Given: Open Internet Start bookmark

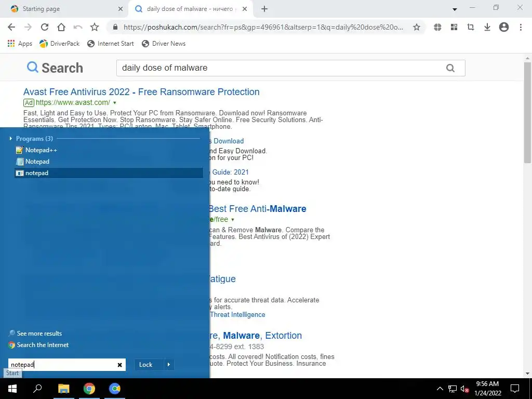Looking at the screenshot, I should point(111,44).
